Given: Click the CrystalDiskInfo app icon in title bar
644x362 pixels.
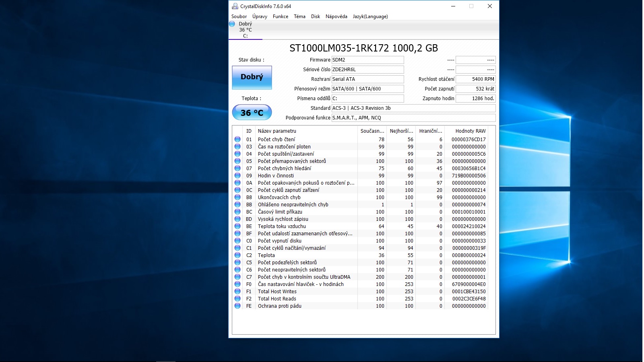Looking at the screenshot, I should (235, 6).
